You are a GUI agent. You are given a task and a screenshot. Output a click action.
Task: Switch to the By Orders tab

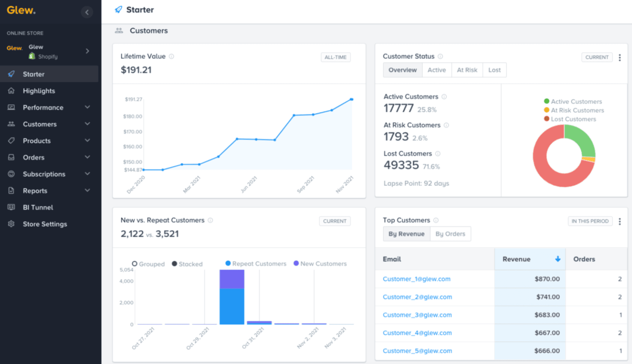pos(450,234)
